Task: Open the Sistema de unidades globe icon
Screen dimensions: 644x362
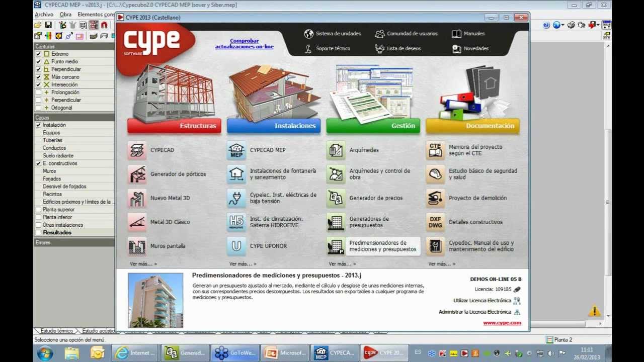Action: pyautogui.click(x=309, y=34)
